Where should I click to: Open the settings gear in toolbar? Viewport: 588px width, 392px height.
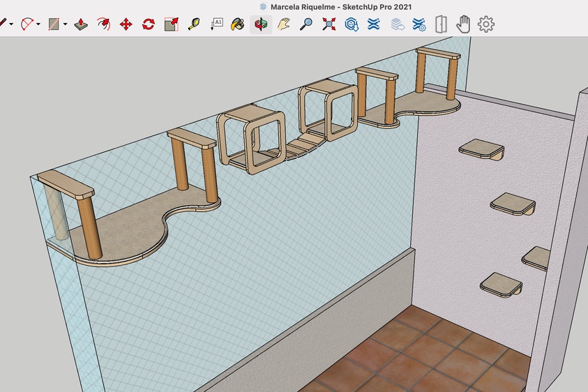point(486,24)
